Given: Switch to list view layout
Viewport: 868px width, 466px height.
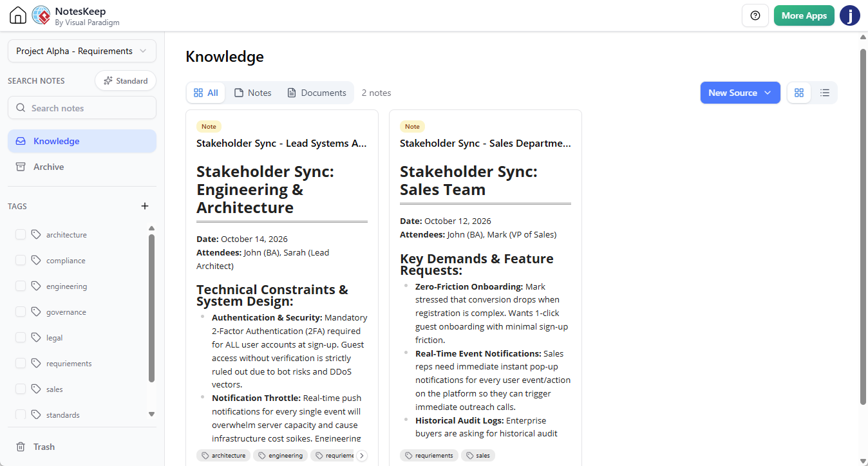Looking at the screenshot, I should (825, 93).
